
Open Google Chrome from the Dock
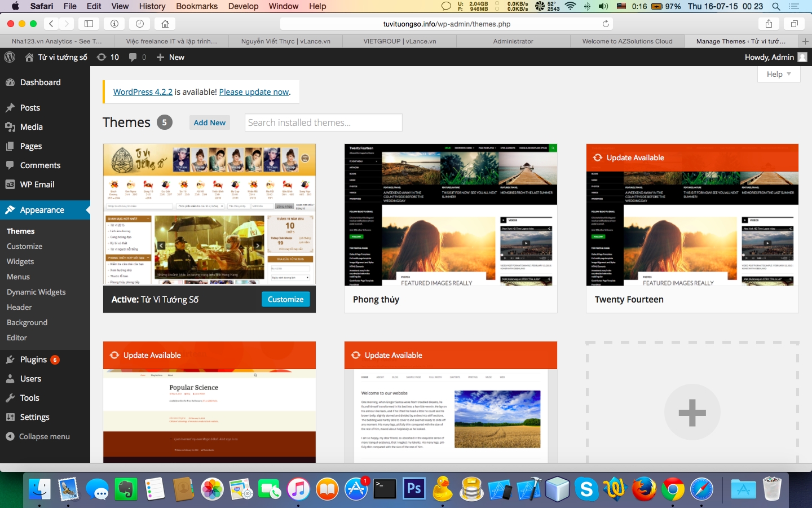673,489
